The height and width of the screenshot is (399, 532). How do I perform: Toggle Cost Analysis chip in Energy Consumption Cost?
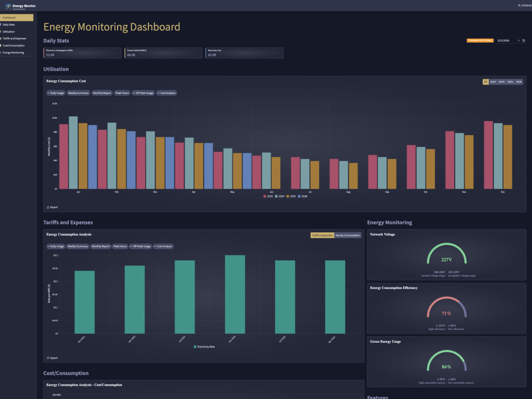(x=167, y=93)
